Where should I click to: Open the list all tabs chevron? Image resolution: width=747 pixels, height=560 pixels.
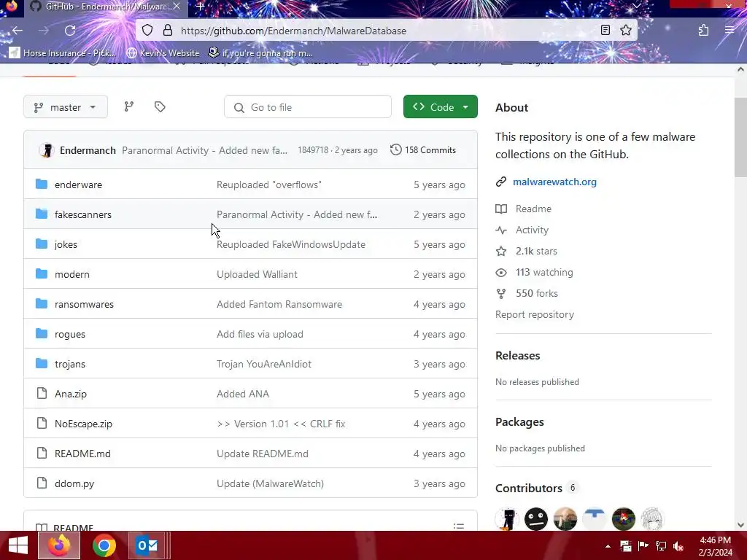coord(636,6)
